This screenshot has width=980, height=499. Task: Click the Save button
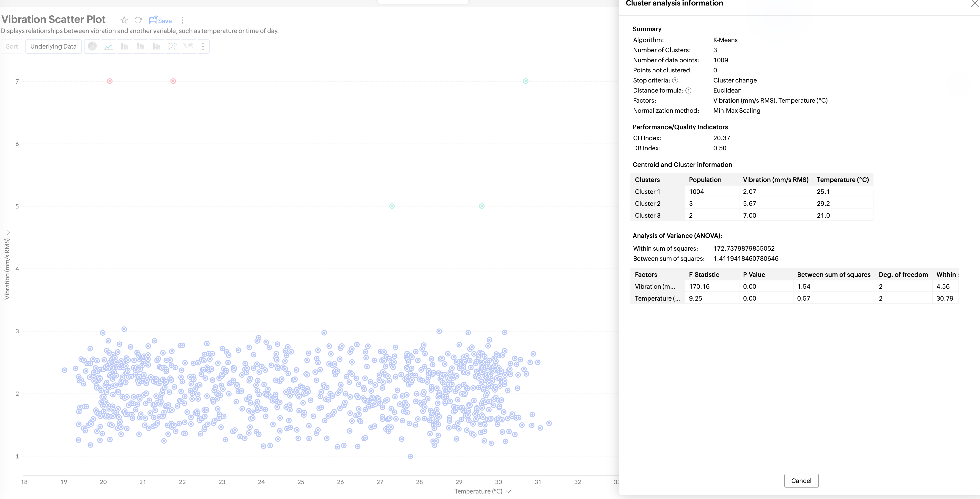click(x=160, y=21)
